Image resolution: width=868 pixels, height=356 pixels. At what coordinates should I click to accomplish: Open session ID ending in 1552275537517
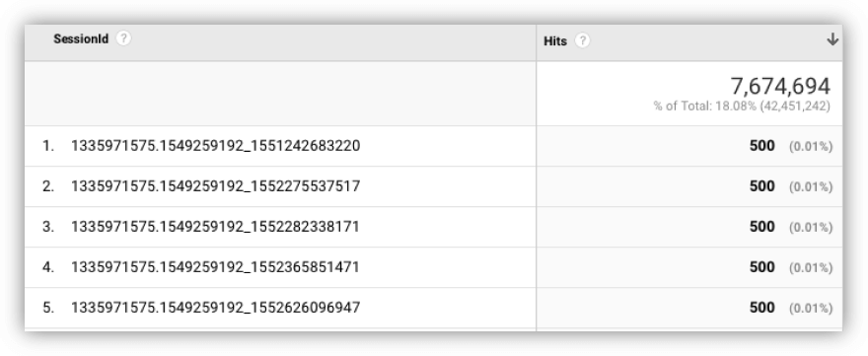pos(215,186)
